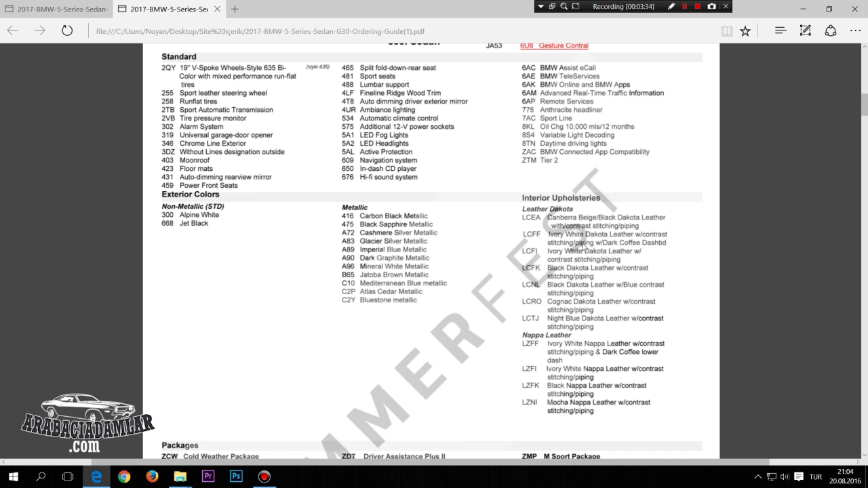Open Adobe Premiere Pro from taskbar
The width and height of the screenshot is (868, 488).
pos(208,476)
